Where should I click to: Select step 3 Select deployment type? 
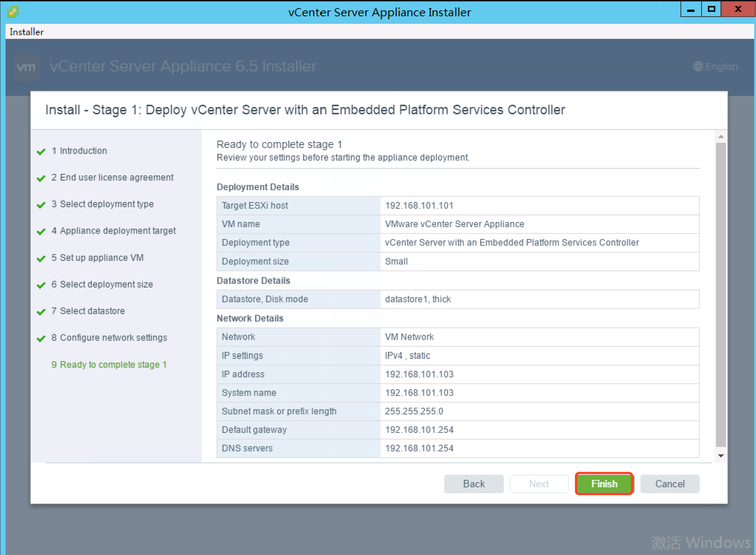tap(103, 204)
